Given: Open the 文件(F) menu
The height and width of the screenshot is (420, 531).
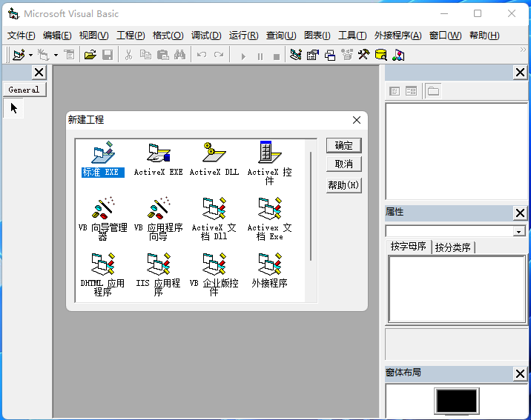Looking at the screenshot, I should point(22,36).
